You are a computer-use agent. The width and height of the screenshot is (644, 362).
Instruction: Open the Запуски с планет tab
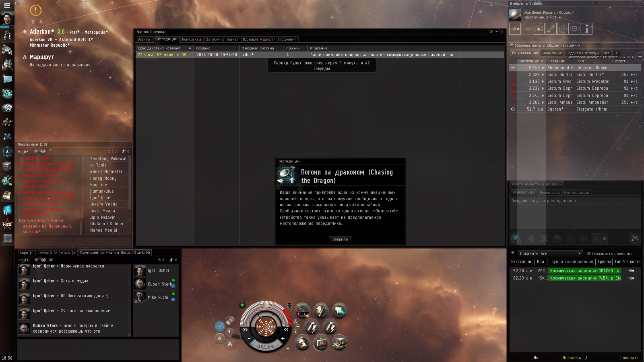pos(222,39)
